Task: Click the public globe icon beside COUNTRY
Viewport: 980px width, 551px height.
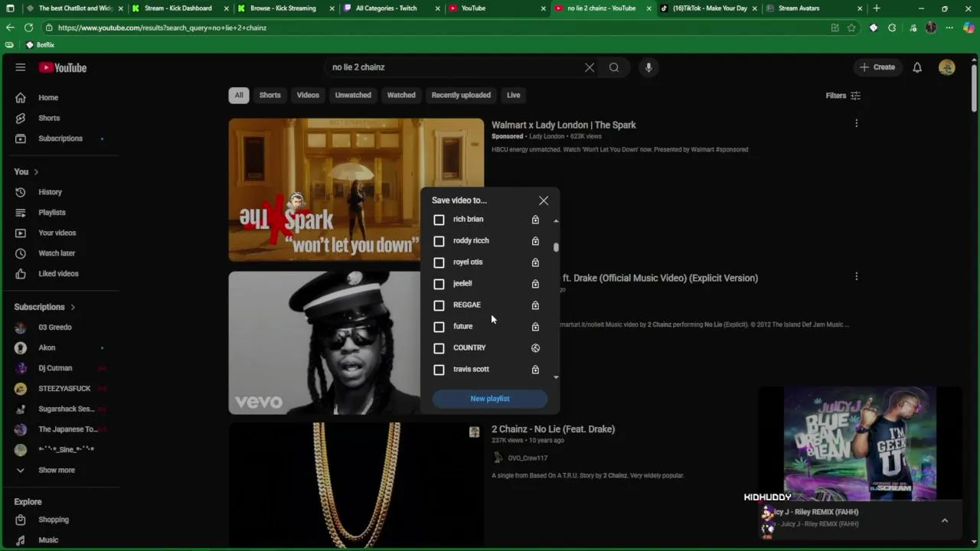Action: coord(535,348)
